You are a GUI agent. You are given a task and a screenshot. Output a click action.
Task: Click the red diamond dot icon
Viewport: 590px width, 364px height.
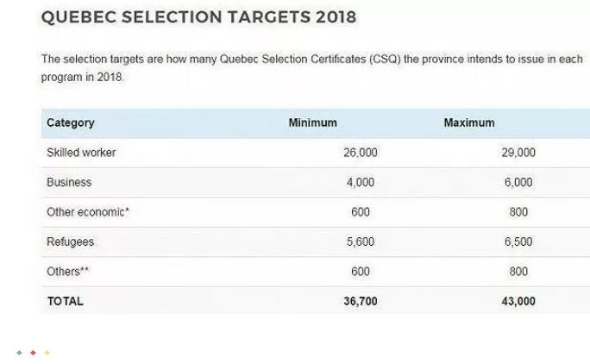(33, 353)
